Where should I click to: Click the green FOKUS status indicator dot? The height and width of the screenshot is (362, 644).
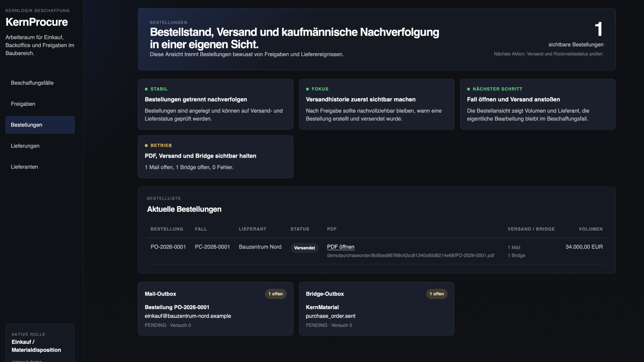308,89
